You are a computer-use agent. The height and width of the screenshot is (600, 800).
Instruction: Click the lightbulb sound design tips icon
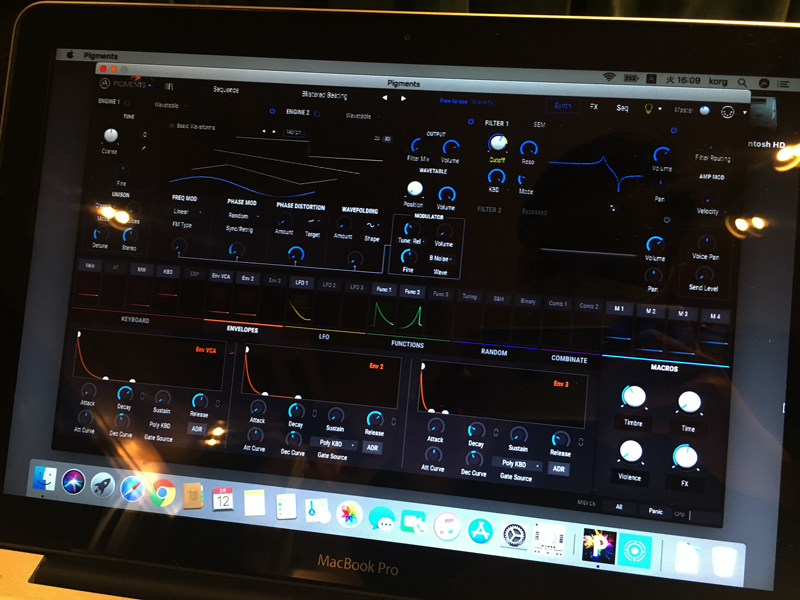pyautogui.click(x=648, y=109)
